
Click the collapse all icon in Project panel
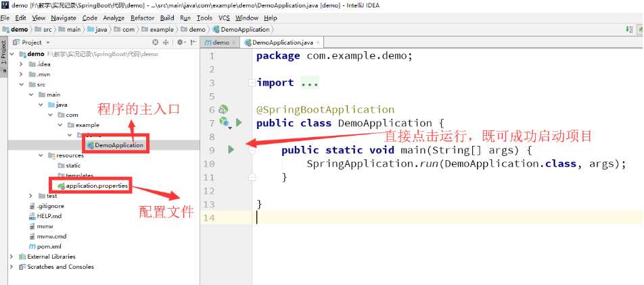coord(166,43)
